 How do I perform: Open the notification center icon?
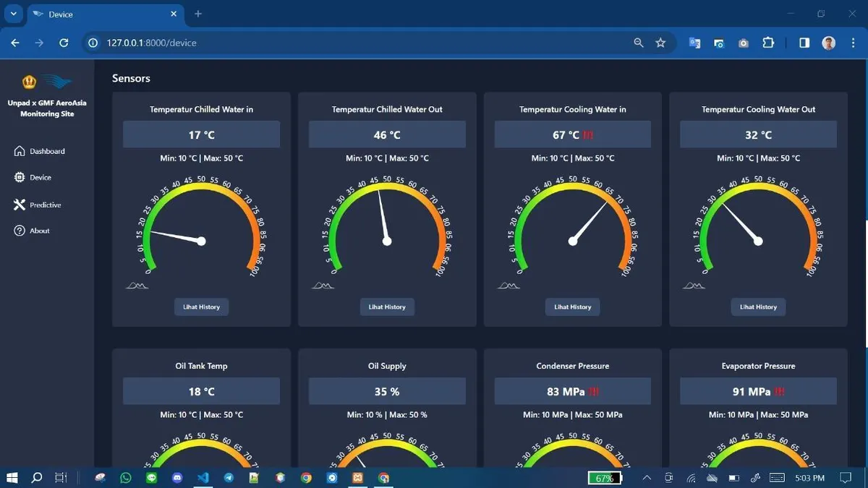point(845,478)
